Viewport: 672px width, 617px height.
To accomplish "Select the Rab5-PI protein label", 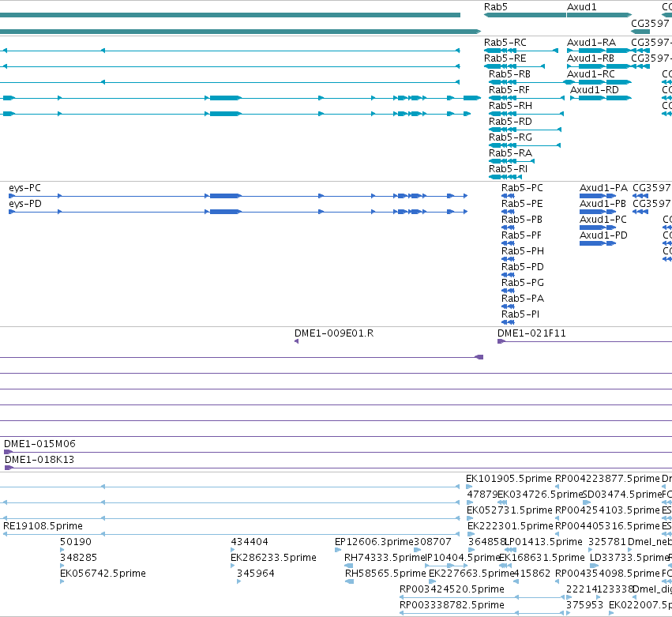I will pos(520,314).
